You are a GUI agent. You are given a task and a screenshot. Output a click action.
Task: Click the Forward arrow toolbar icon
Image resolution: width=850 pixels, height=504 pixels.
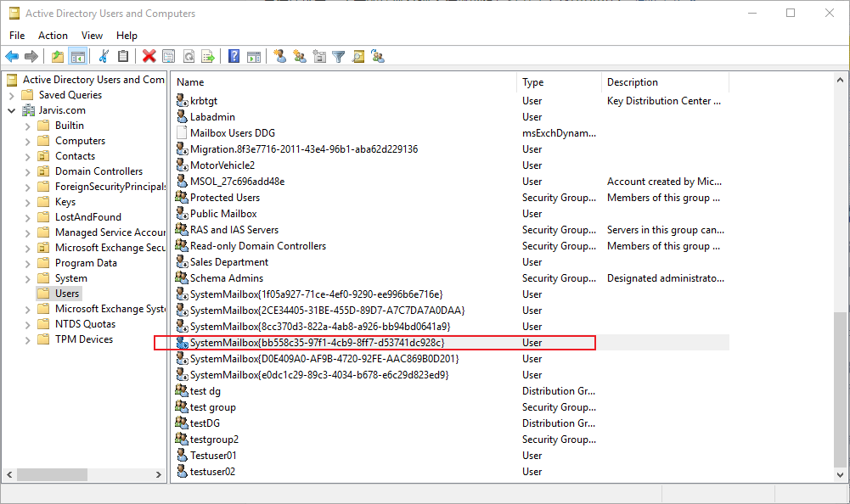coord(31,56)
